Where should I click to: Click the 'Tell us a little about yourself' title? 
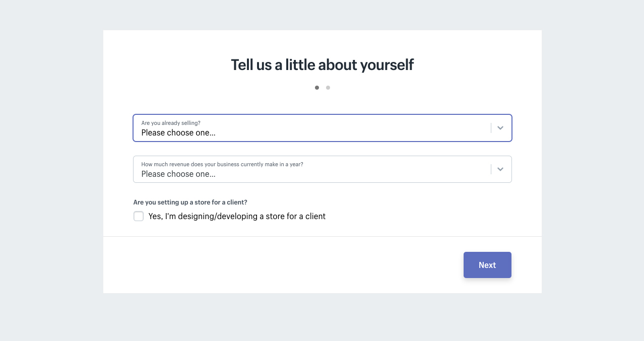pyautogui.click(x=323, y=65)
